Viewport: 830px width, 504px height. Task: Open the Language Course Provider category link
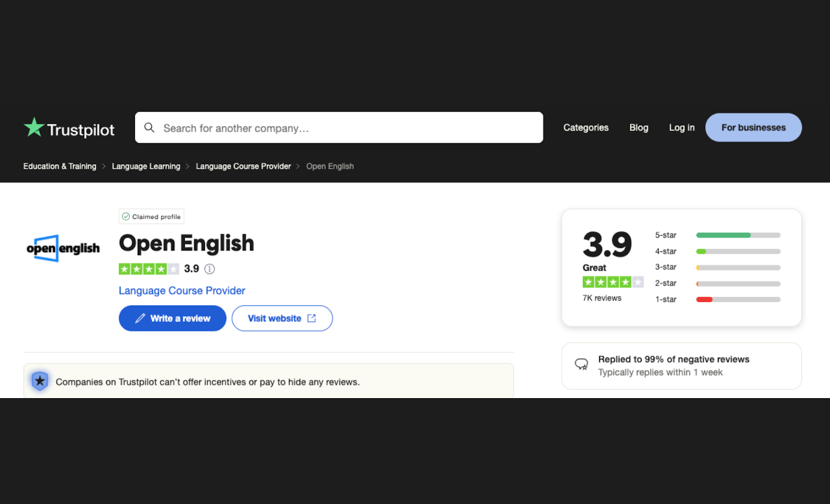[x=182, y=291]
